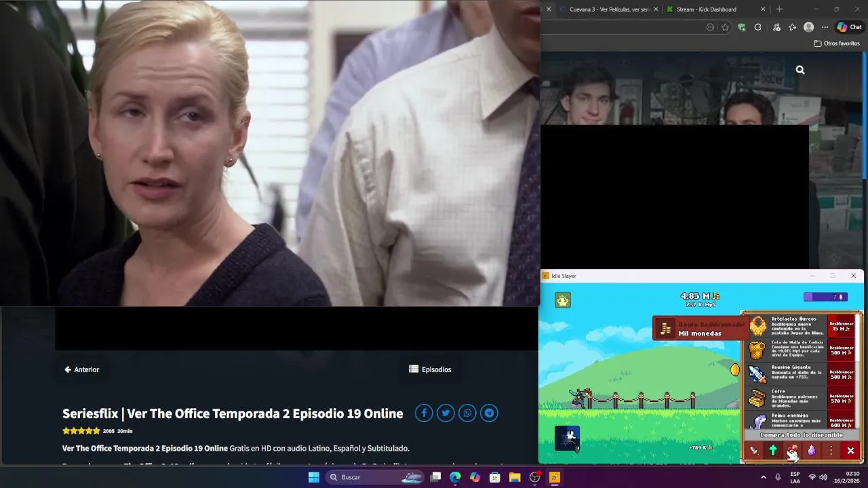Click the taskbar Buscar search box
The width and height of the screenshot is (868, 488).
tap(374, 477)
